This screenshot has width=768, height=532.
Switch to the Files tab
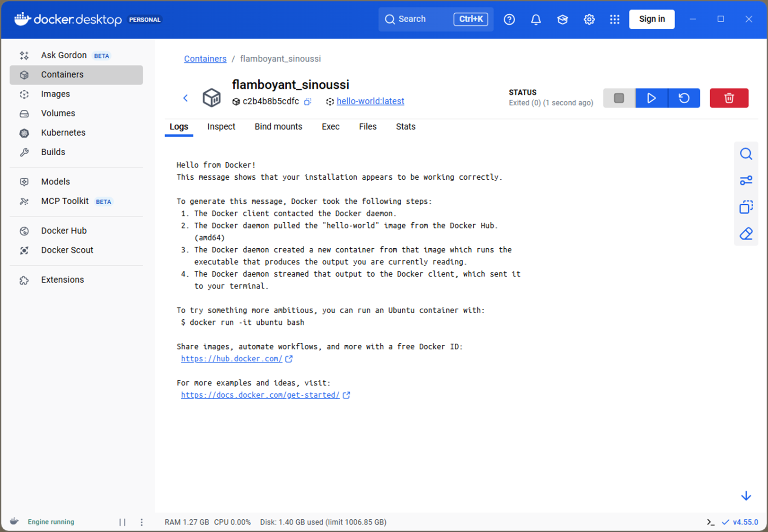[x=368, y=127]
